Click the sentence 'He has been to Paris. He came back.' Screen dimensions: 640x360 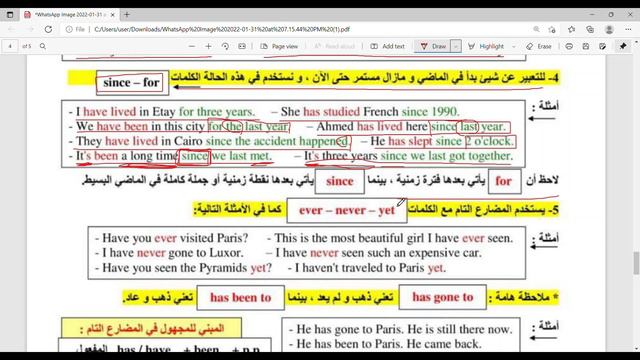tap(389, 344)
